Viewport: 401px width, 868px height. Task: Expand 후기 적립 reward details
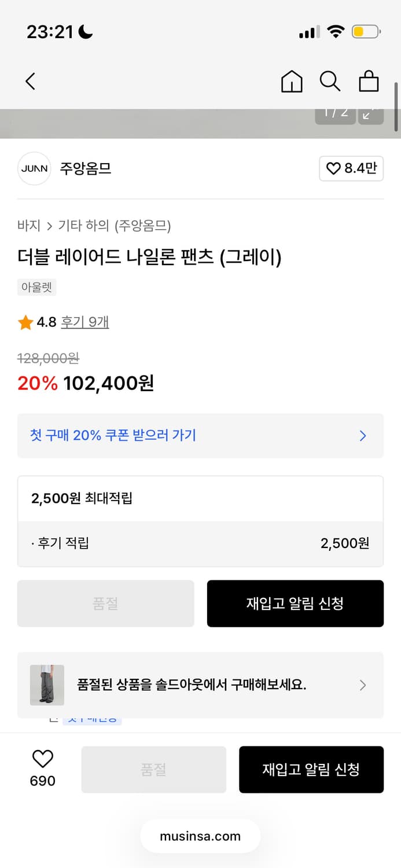[x=200, y=543]
